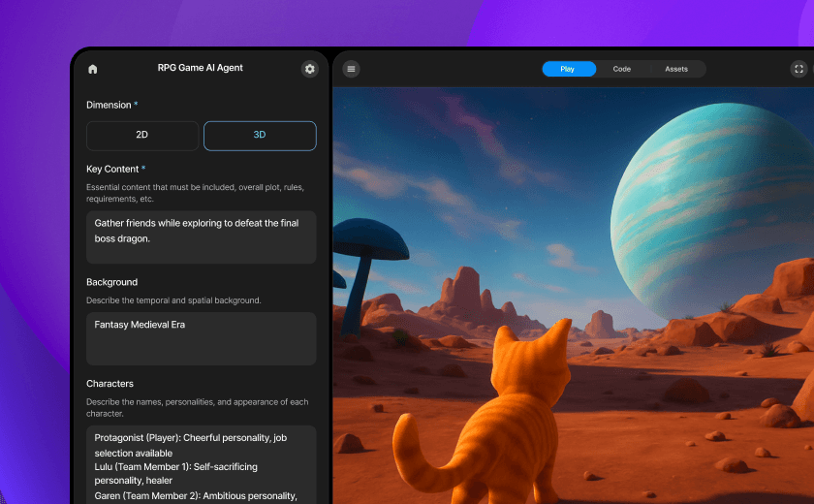The height and width of the screenshot is (504, 814).
Task: Edit the Background field reading Fantasy Medieval Era
Action: pyautogui.click(x=202, y=338)
